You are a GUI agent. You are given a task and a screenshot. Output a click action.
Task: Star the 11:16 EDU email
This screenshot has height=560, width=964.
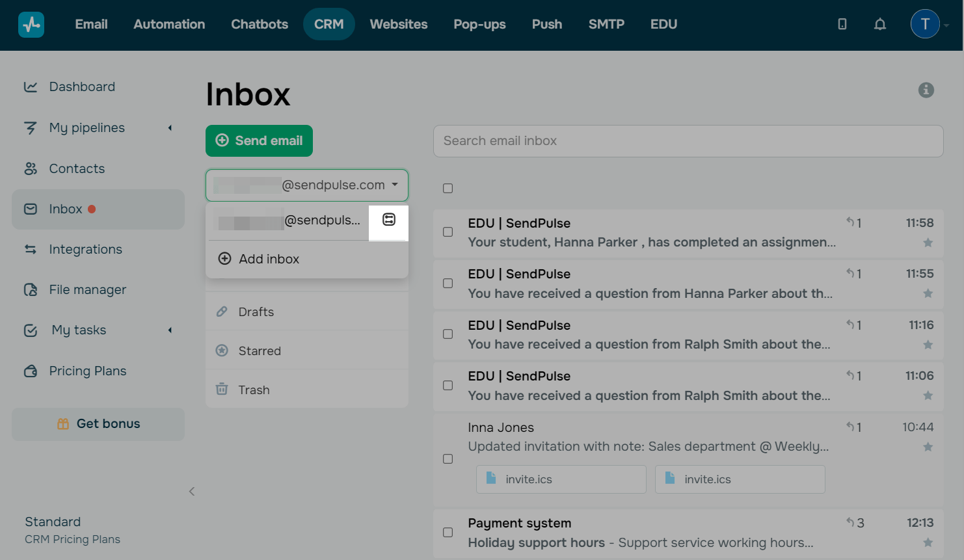tap(928, 345)
